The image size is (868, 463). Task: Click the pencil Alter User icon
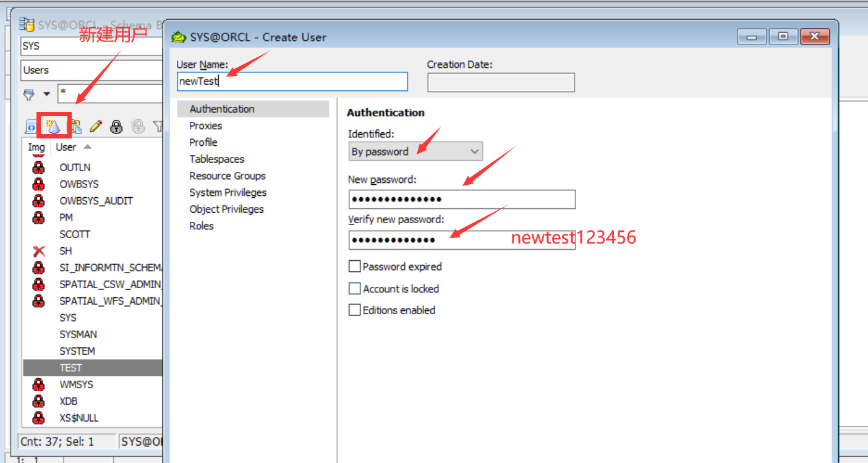(x=95, y=127)
